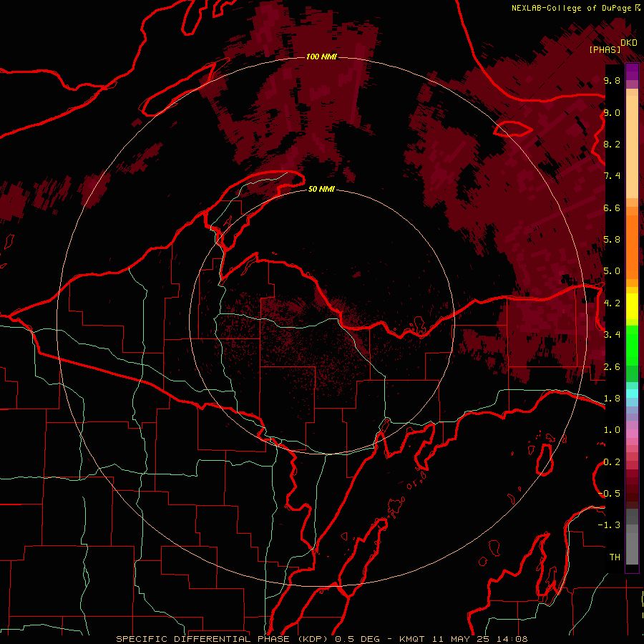Viewport: 644px width, 644px height.
Task: Click the 5.0 scale value
Action: [x=612, y=271]
